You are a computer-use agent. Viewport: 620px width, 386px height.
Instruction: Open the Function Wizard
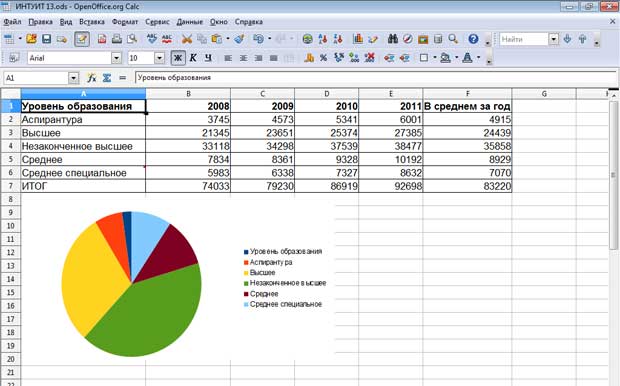tap(92, 78)
